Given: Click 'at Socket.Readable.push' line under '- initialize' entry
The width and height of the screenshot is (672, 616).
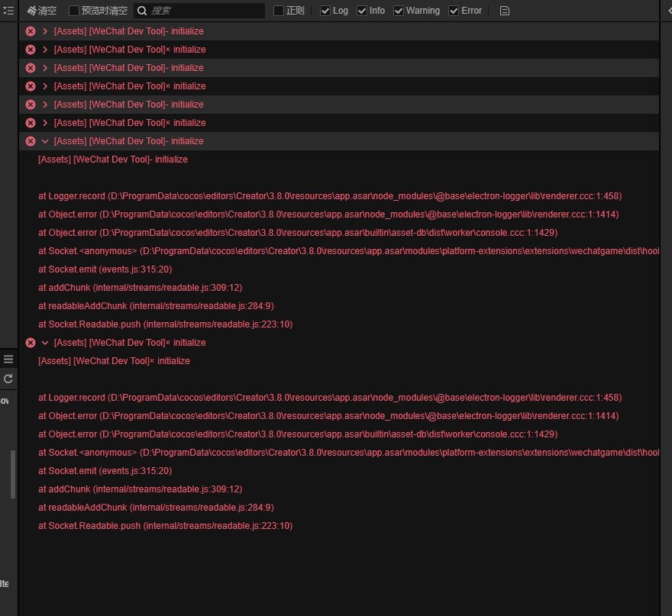Looking at the screenshot, I should coord(166,324).
